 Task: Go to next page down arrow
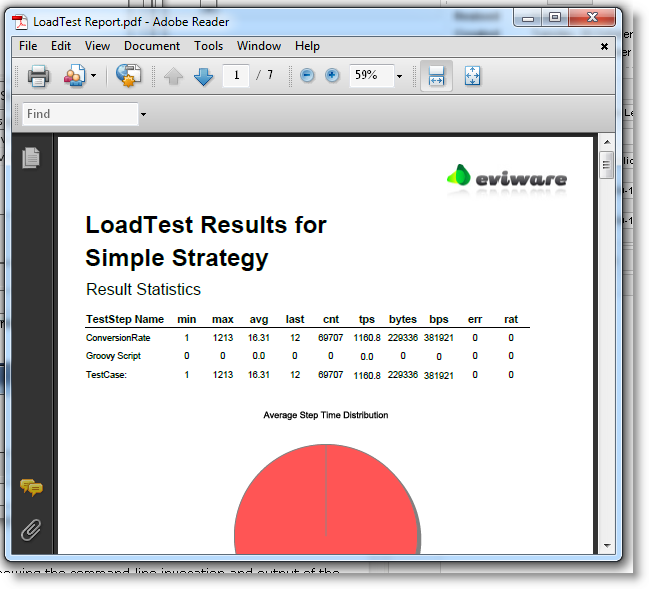tap(203, 77)
